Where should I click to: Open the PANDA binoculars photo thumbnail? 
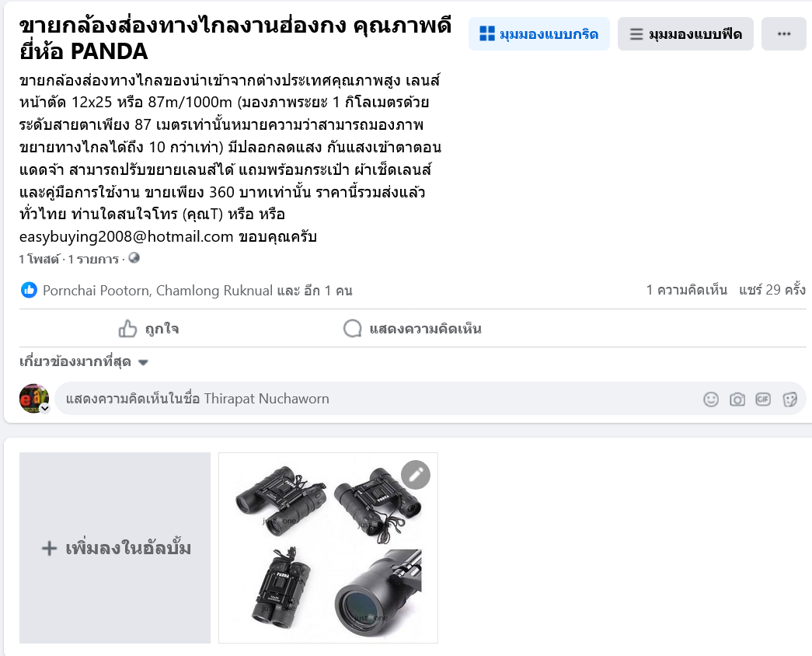pos(329,548)
